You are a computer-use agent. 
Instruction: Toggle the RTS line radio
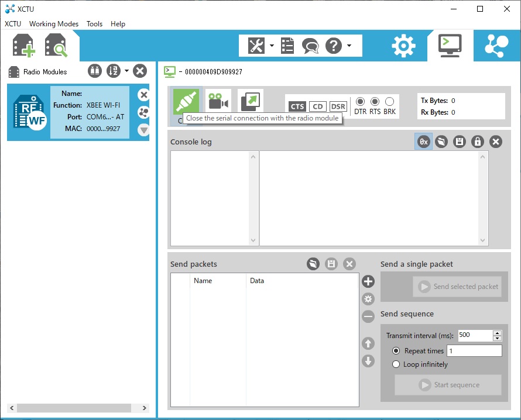point(375,102)
